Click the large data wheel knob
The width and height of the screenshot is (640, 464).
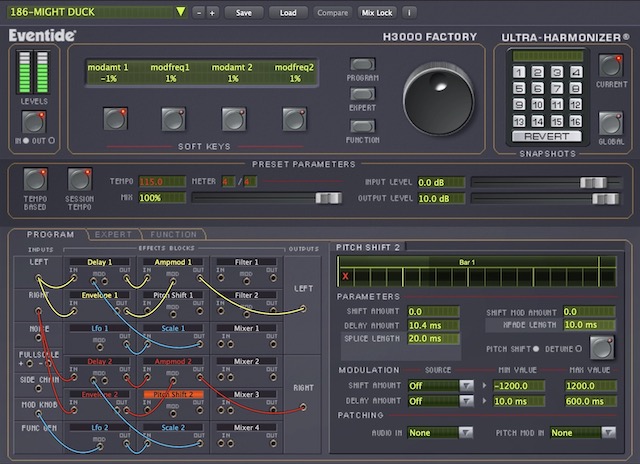(439, 97)
